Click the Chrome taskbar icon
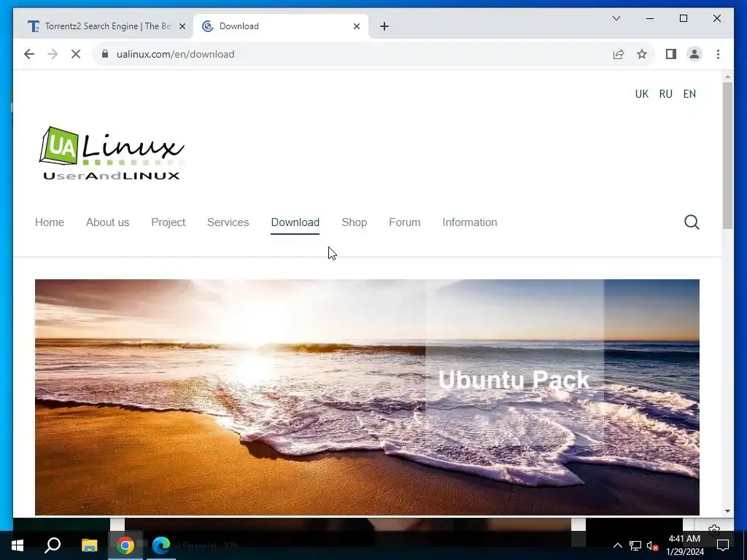The height and width of the screenshot is (560, 747). pos(125,545)
